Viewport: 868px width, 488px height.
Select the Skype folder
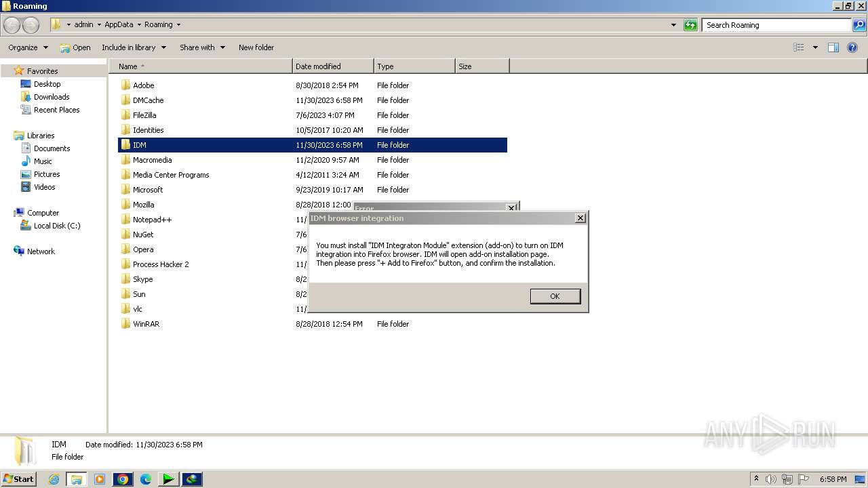[142, 279]
